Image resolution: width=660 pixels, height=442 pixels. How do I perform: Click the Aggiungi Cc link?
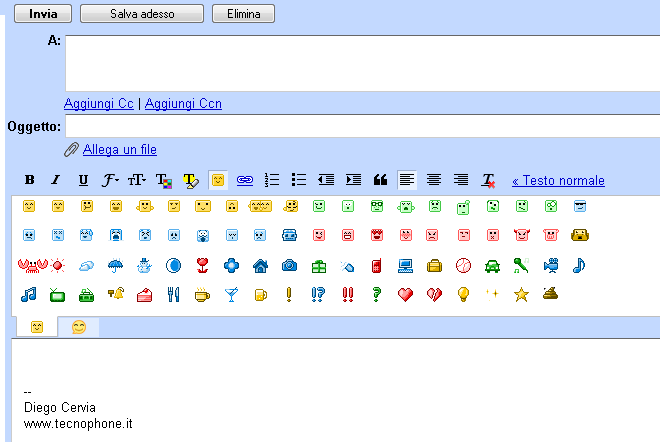(98, 104)
